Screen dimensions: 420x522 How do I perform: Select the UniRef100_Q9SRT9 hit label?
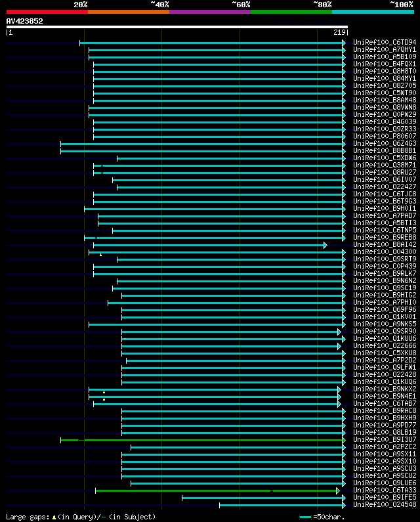pos(385,259)
